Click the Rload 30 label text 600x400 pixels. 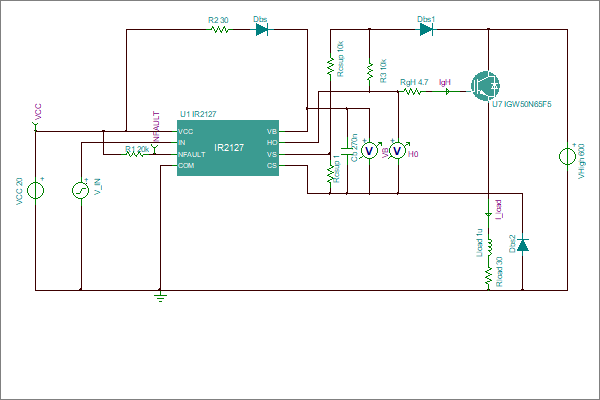499,272
